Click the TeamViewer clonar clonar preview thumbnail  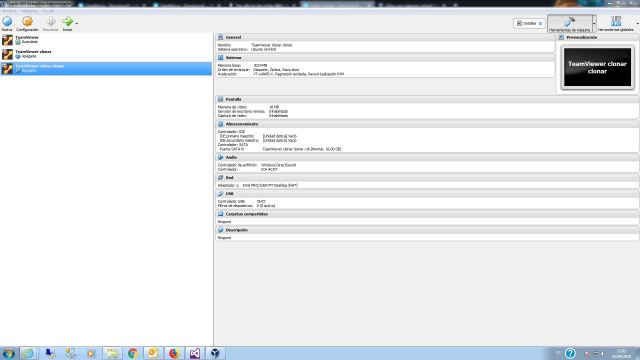click(x=597, y=67)
